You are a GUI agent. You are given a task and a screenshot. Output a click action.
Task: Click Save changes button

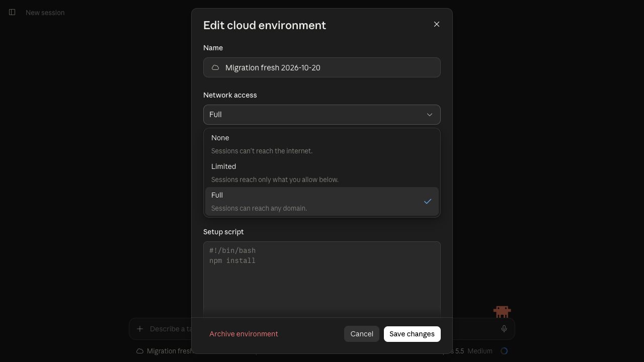412,334
